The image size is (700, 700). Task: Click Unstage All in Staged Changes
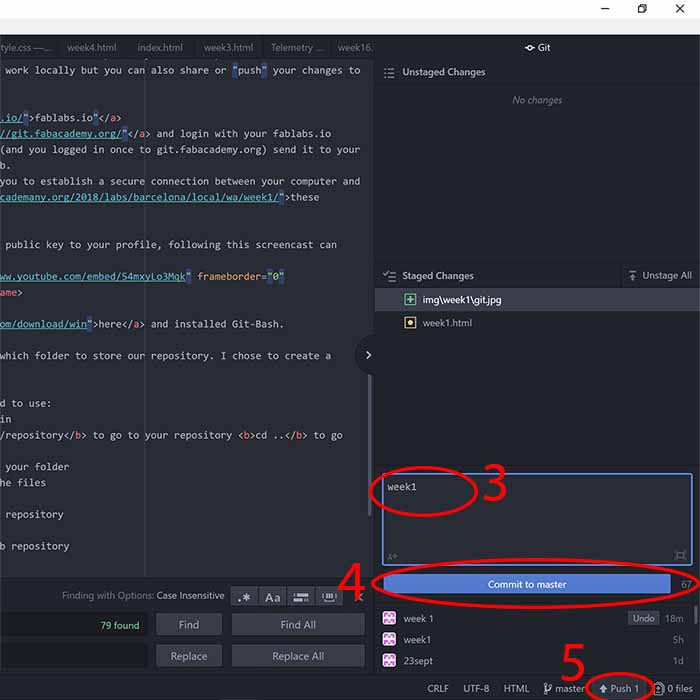[661, 275]
